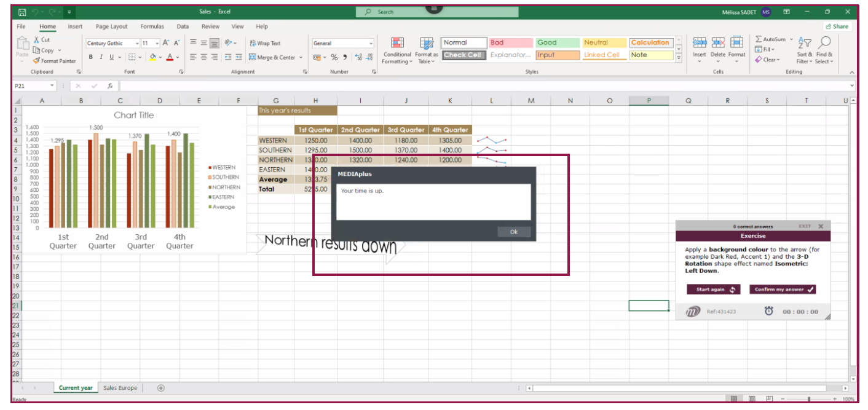The width and height of the screenshot is (868, 410).
Task: Open the Century Gothic font name dropdown
Action: [x=137, y=44]
